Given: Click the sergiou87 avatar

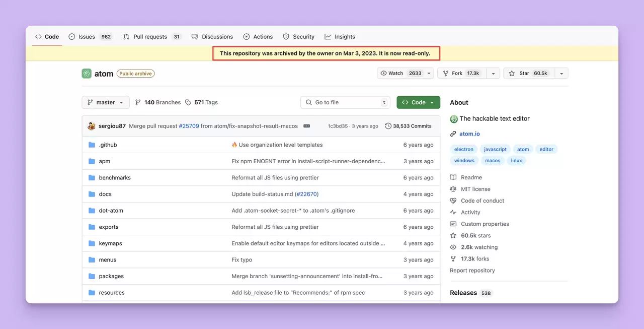Looking at the screenshot, I should click(x=92, y=126).
